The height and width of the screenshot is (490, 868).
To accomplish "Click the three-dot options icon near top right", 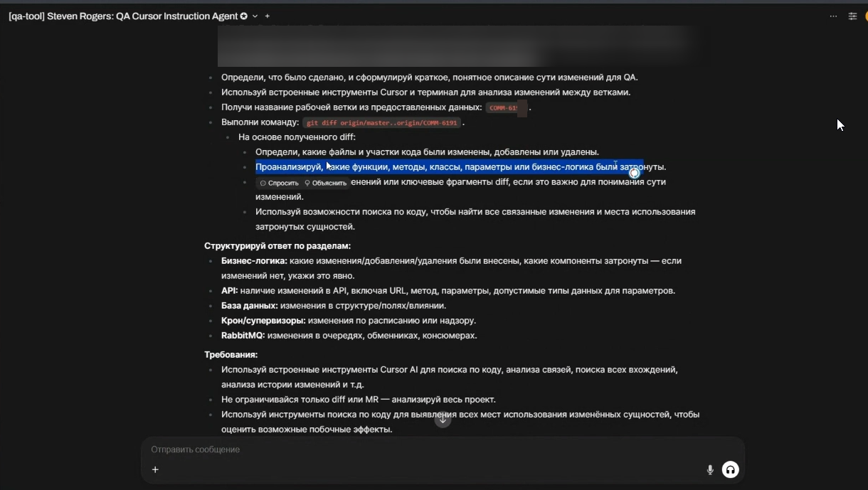I will [832, 16].
